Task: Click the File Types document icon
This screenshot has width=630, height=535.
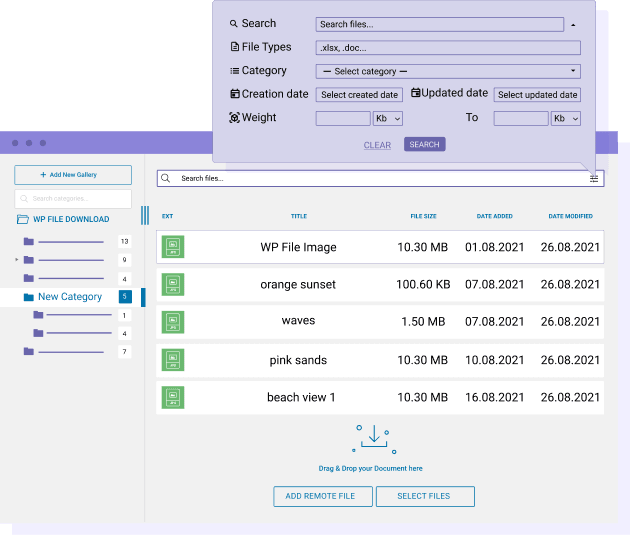Action: pos(235,47)
